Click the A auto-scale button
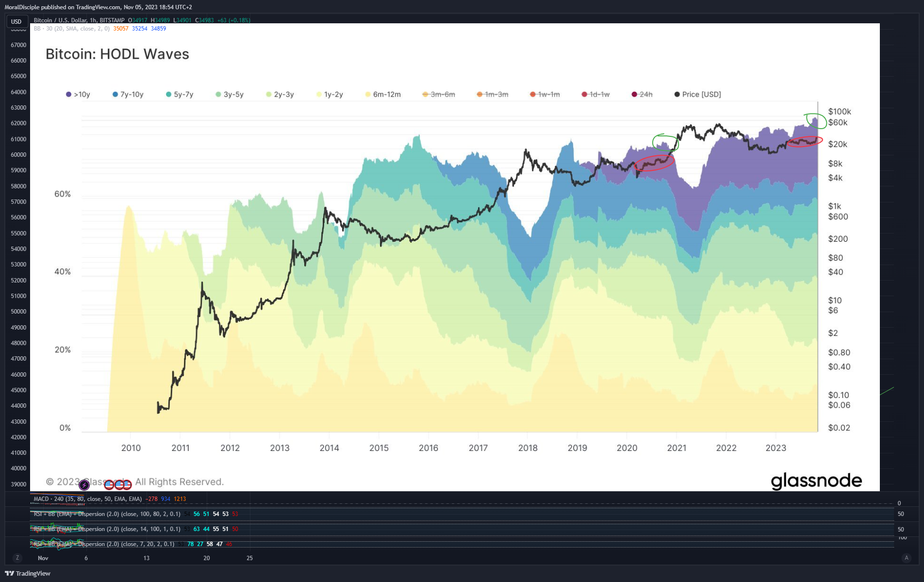 coord(906,558)
